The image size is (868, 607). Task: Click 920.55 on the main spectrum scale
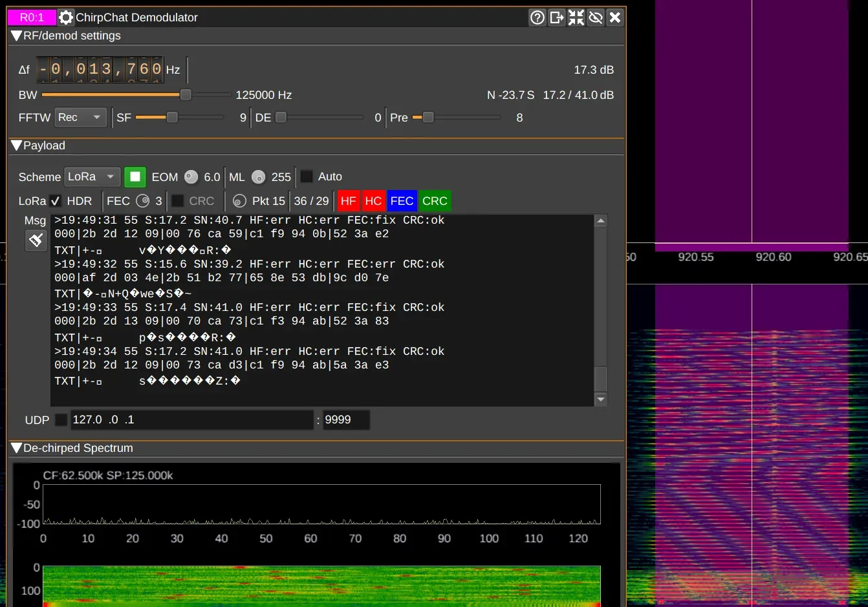pos(696,257)
